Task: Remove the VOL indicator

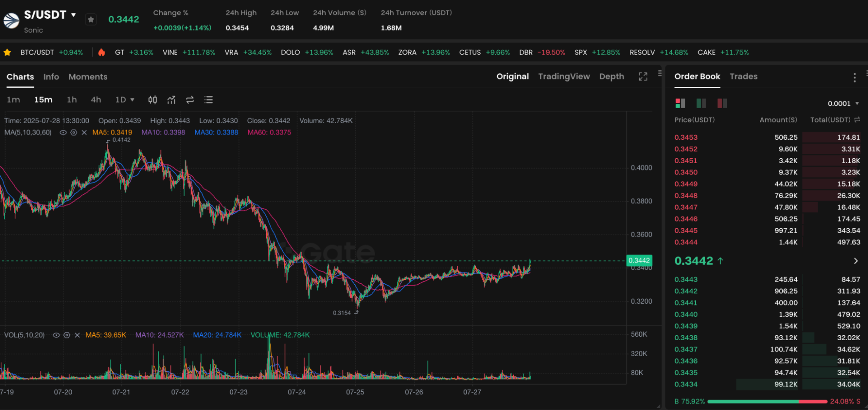Action: pos(77,335)
